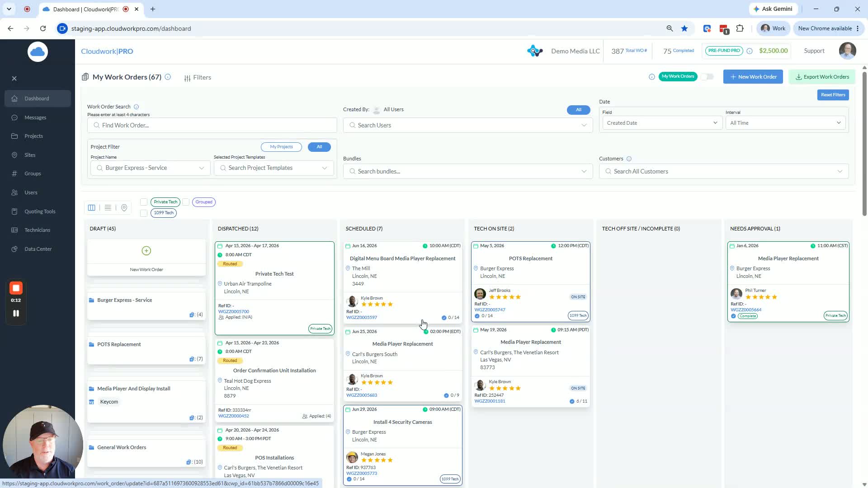Open the Created Date field dropdown
The image size is (868, 488).
point(662,123)
